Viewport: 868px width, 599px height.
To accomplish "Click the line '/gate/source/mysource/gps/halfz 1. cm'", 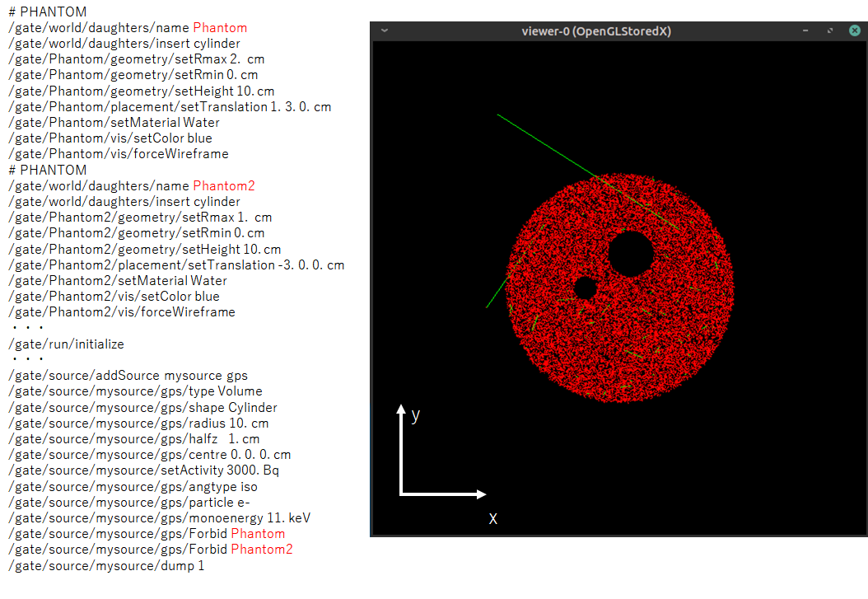I will [134, 439].
